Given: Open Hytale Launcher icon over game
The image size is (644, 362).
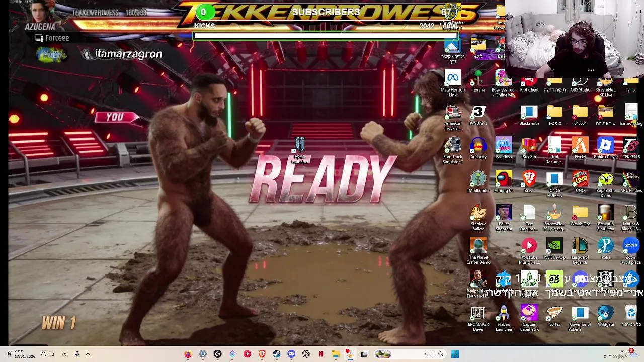Looking at the screenshot, I should coord(300,151).
